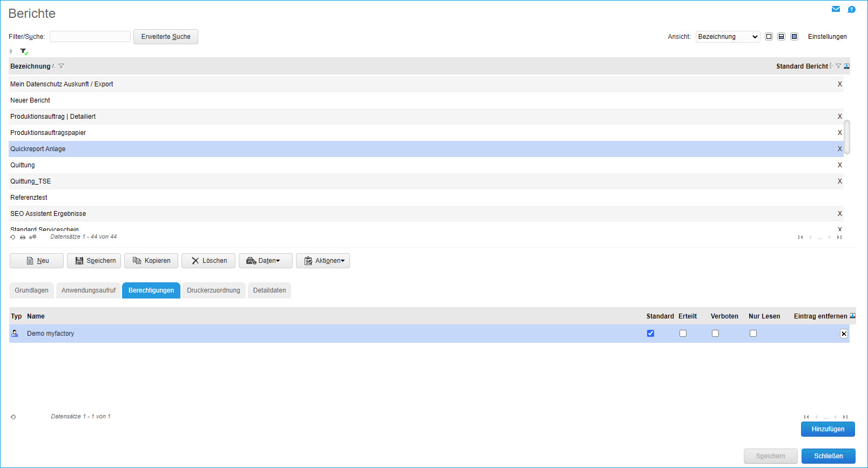Click the report list vertical scrollbar
The width and height of the screenshot is (868, 468).
point(847,137)
